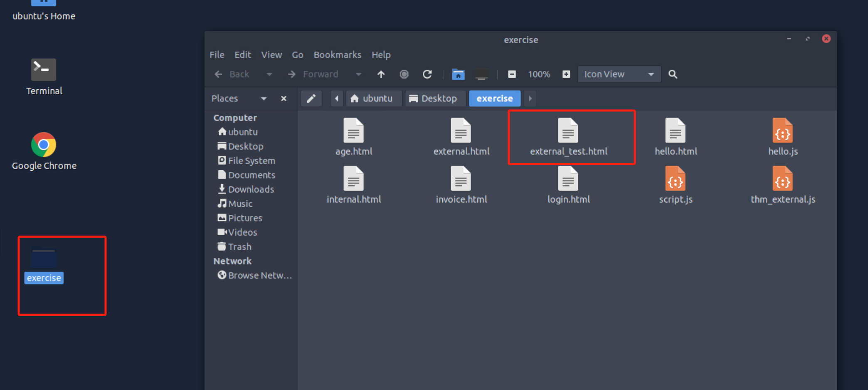Screen dimensions: 868x390
Task: Expand the Back history dropdown arrow
Action: coord(269,74)
